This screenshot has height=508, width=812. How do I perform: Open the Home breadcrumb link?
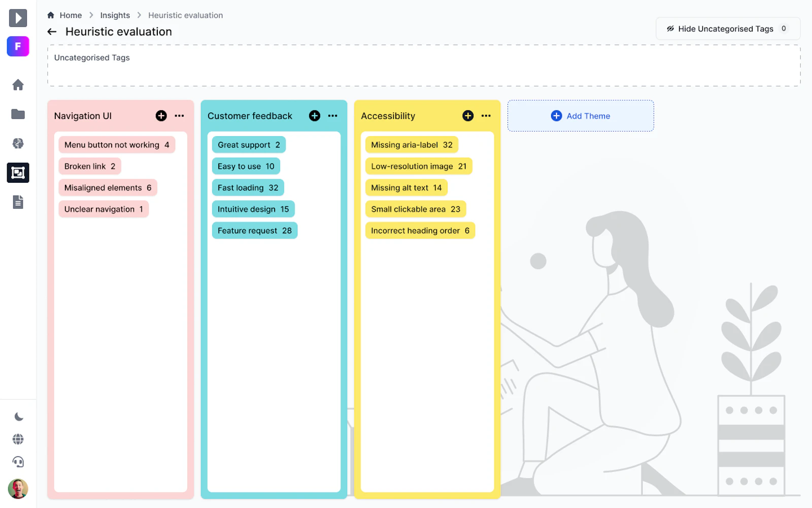pyautogui.click(x=71, y=15)
